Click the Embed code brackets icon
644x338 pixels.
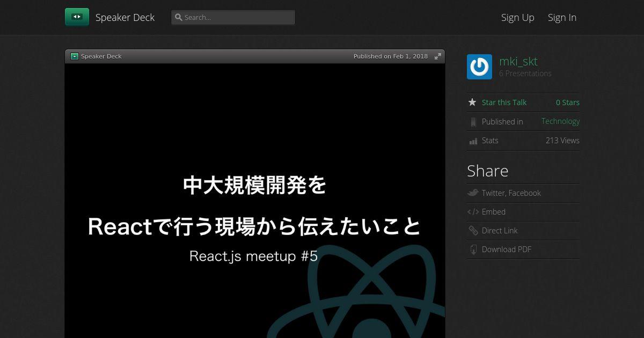tap(473, 212)
